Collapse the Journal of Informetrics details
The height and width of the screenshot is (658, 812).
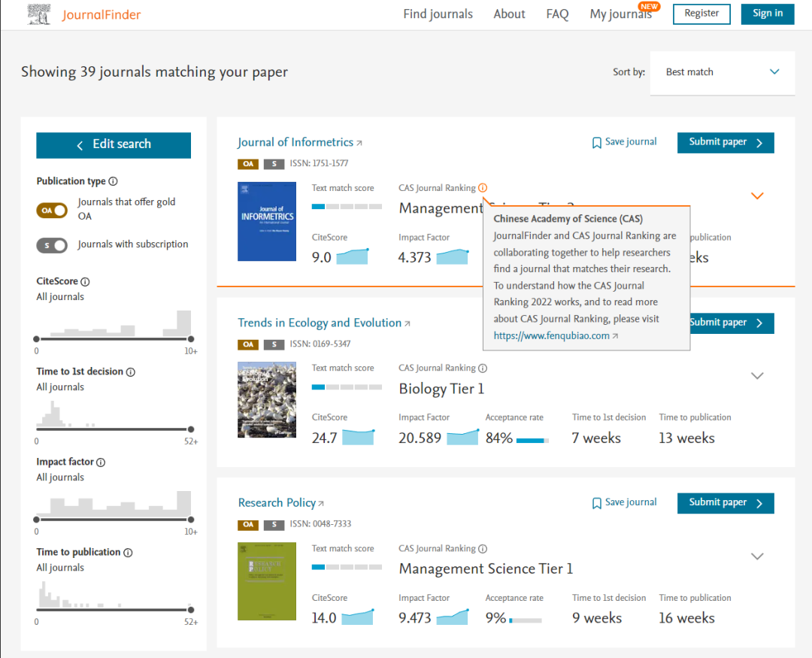pyautogui.click(x=757, y=196)
